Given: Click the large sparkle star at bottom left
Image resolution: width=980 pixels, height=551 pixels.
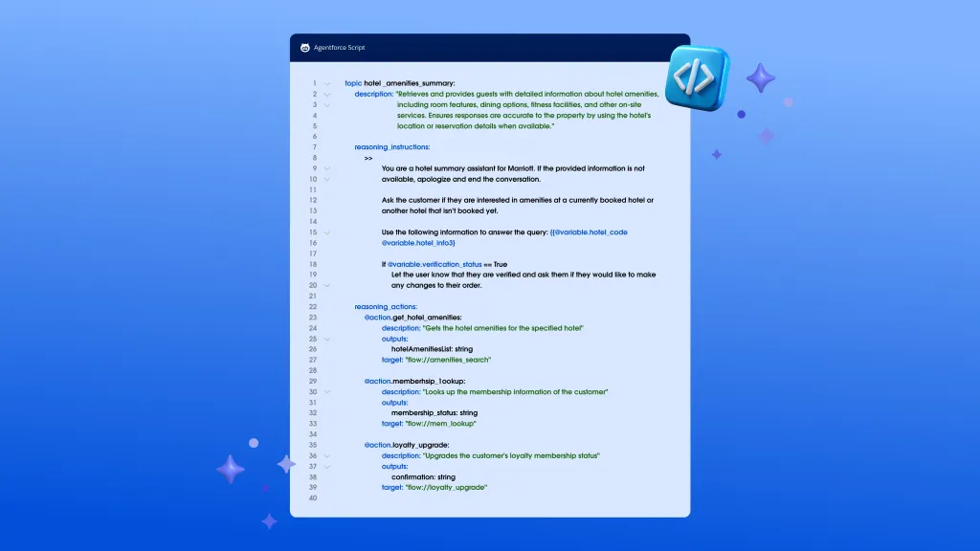Looking at the screenshot, I should (x=230, y=469).
